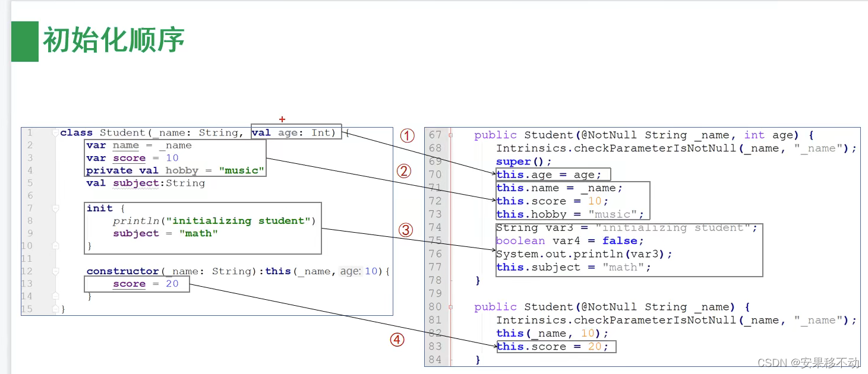Collapse the constructor block at line 12
The height and width of the screenshot is (374, 868).
point(55,271)
